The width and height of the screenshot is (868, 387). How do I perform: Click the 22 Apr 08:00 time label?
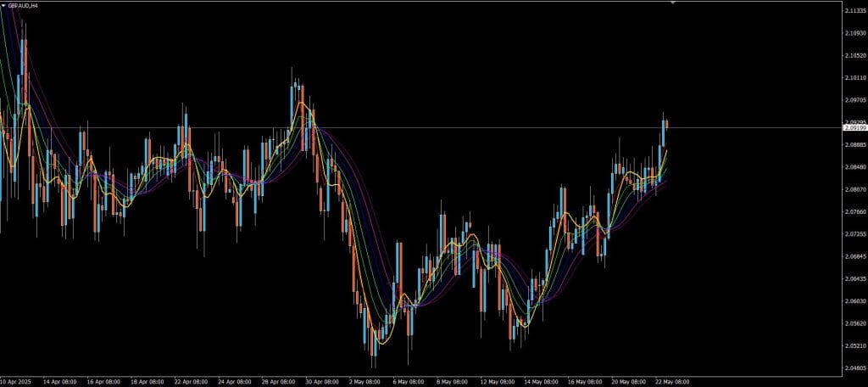coord(191,382)
